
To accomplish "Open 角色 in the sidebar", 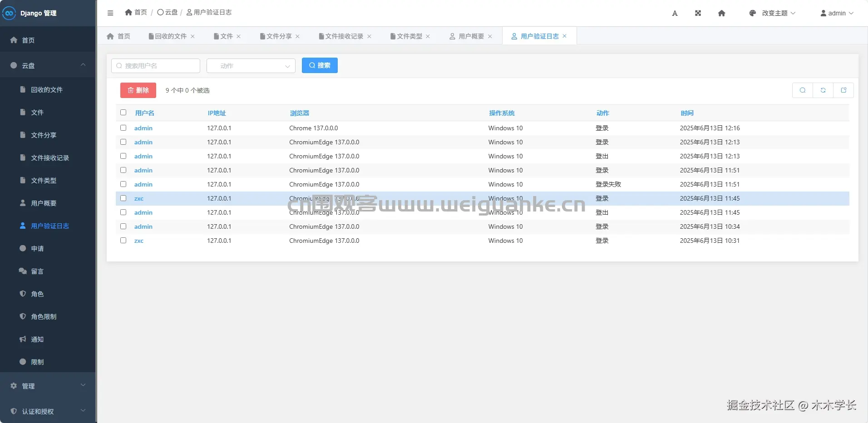I will 48,294.
